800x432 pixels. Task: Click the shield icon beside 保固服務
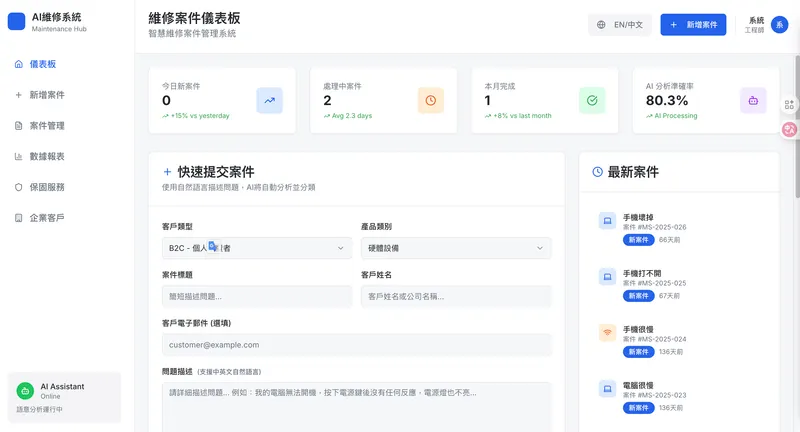pos(19,187)
